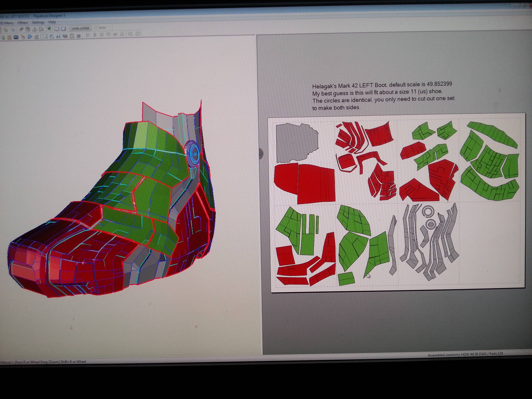This screenshot has width=532, height=399.
Task: Click the anchor icon in top toolbar
Action: 35,29
